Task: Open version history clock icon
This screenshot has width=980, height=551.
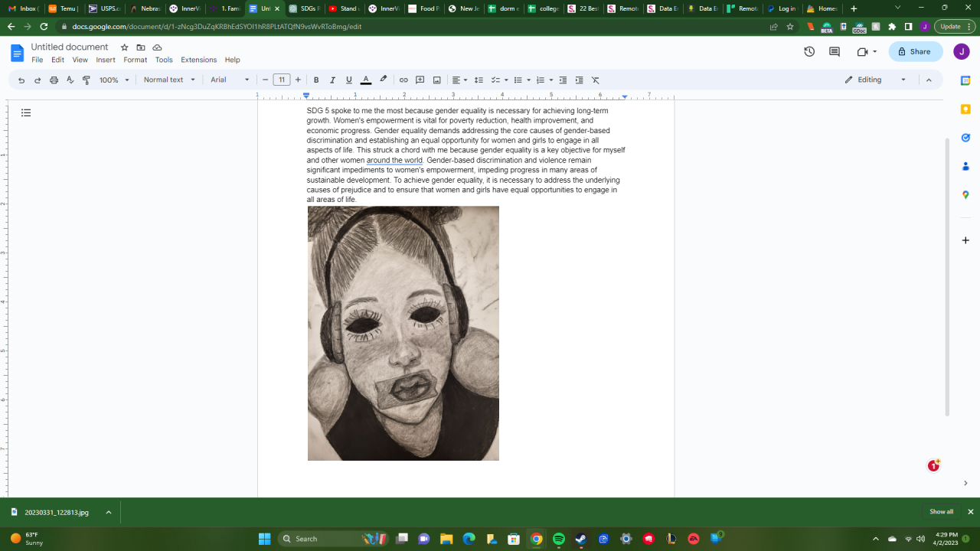Action: tap(809, 51)
